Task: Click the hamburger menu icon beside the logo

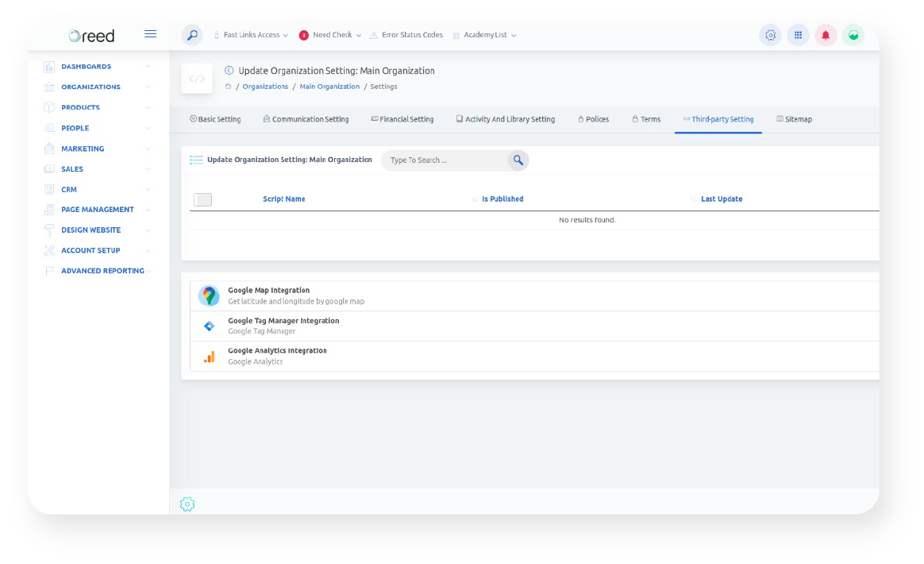Action: click(x=150, y=34)
